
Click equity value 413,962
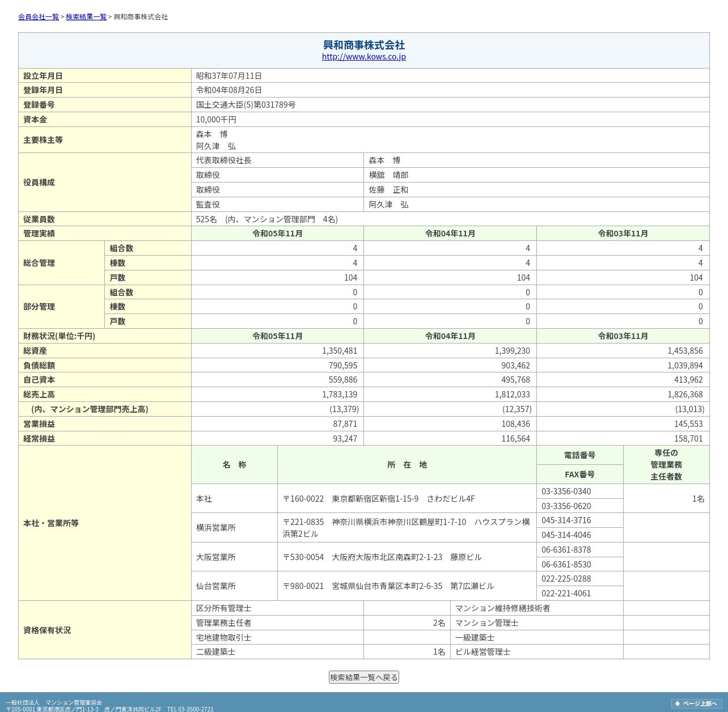(688, 380)
